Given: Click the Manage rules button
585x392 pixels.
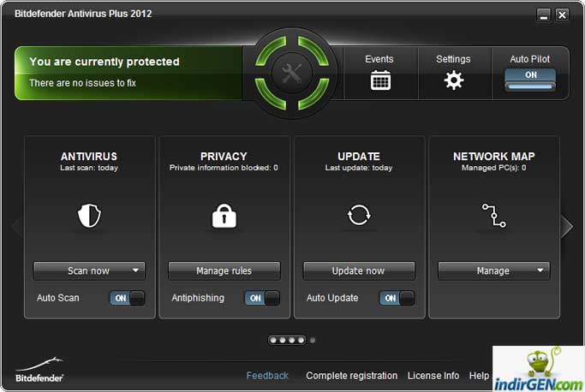Looking at the screenshot, I should (x=224, y=270).
